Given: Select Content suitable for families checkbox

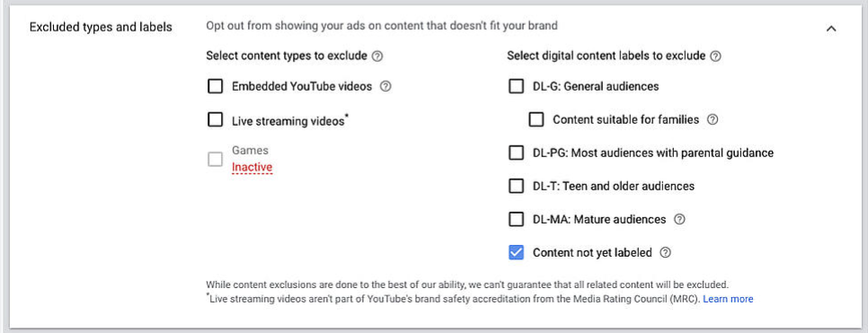Looking at the screenshot, I should [536, 119].
